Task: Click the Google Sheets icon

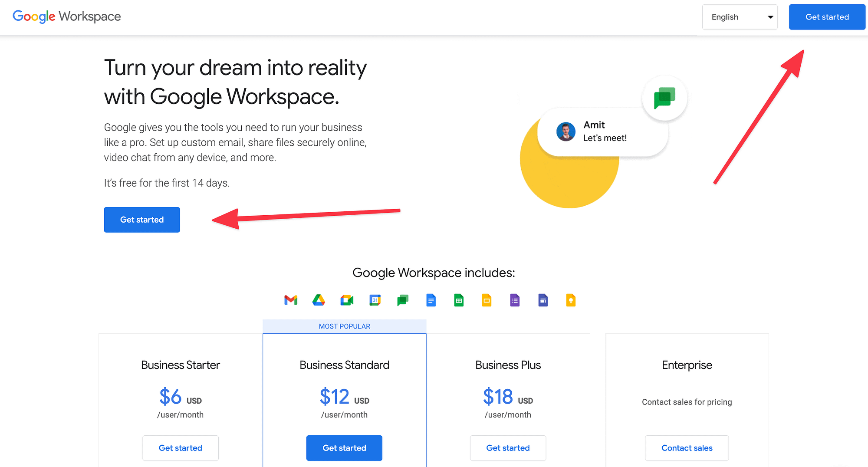Action: 459,300
